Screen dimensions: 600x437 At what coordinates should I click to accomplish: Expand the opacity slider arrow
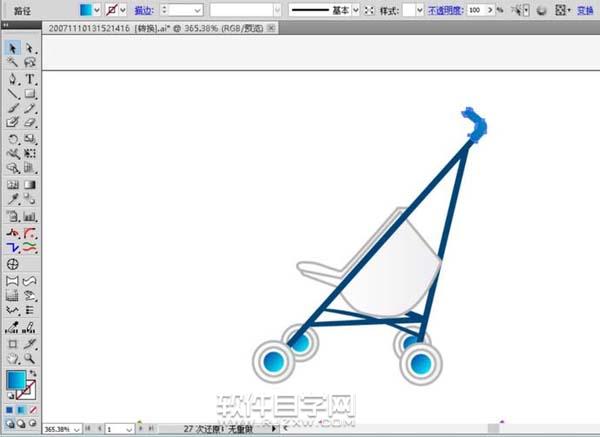tap(490, 10)
